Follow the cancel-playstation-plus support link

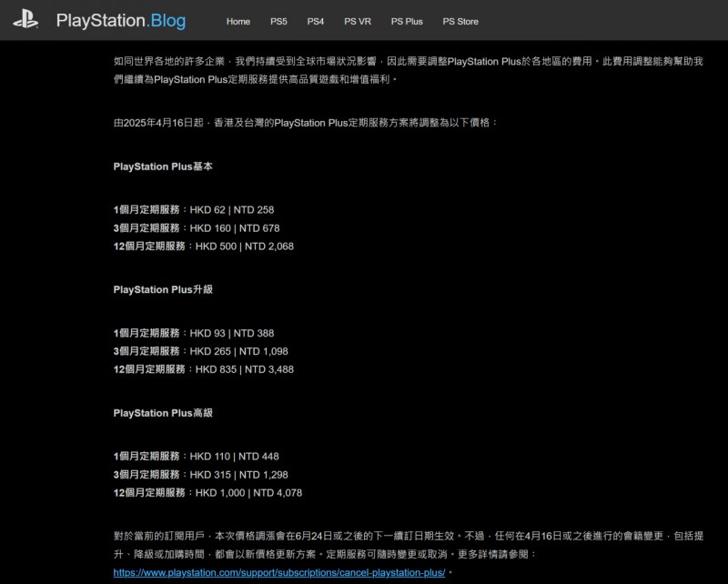[x=279, y=572]
